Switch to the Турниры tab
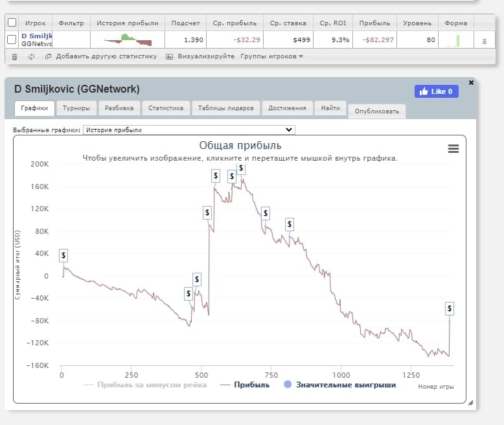Viewport: 504px width, 425px height. point(76,108)
